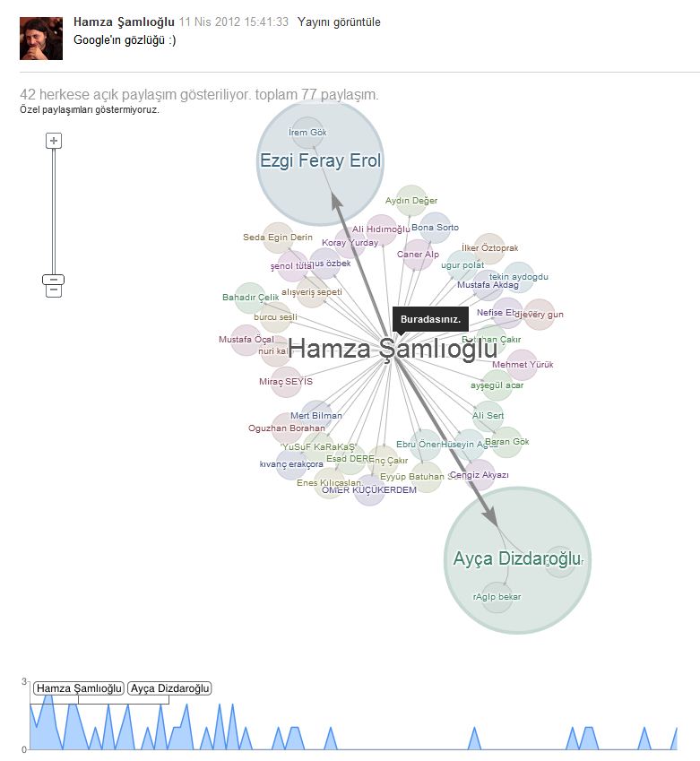Select the Seda Egin Derin node

click(x=278, y=238)
